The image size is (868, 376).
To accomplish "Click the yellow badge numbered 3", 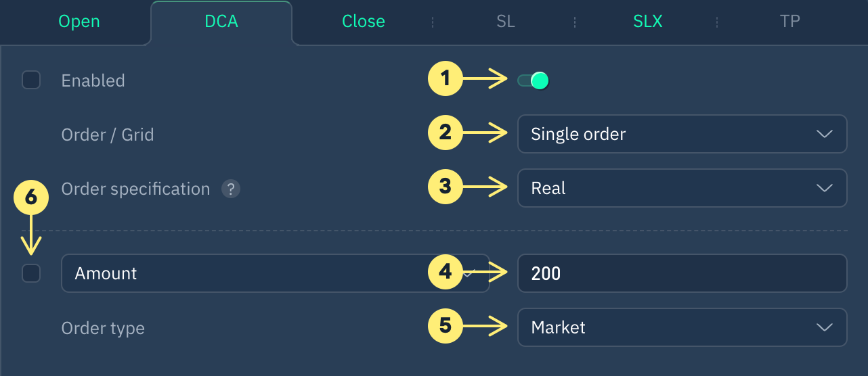I will point(445,187).
